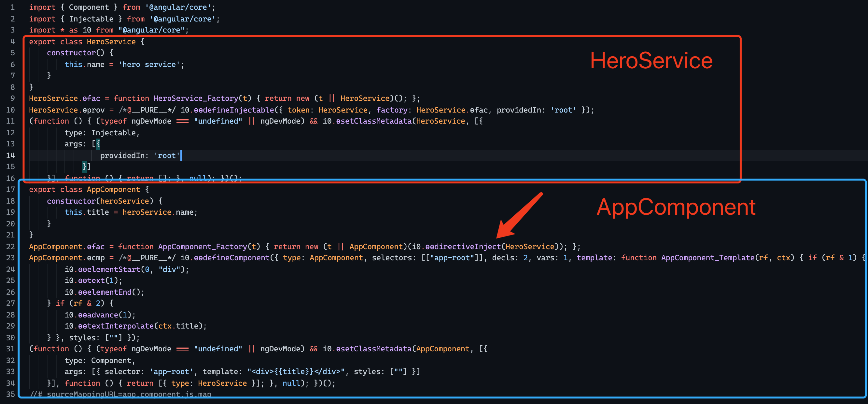Image resolution: width=868 pixels, height=404 pixels.
Task: Click the '"div"' string on line 24
Action: [170, 269]
